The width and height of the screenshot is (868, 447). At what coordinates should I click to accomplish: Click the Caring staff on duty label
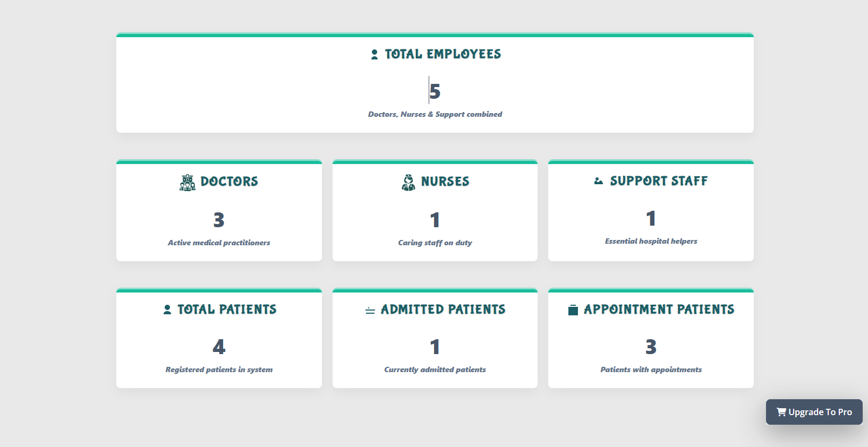(x=435, y=243)
